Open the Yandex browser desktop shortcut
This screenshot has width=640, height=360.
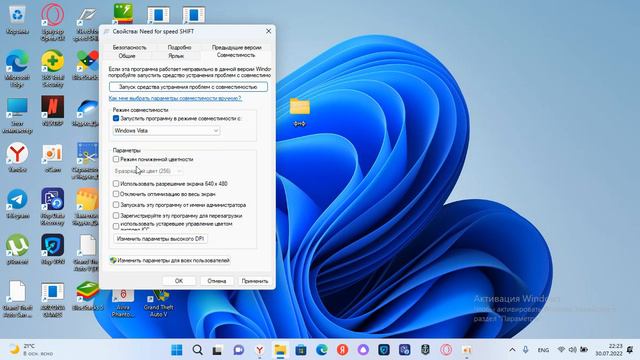coord(17,158)
